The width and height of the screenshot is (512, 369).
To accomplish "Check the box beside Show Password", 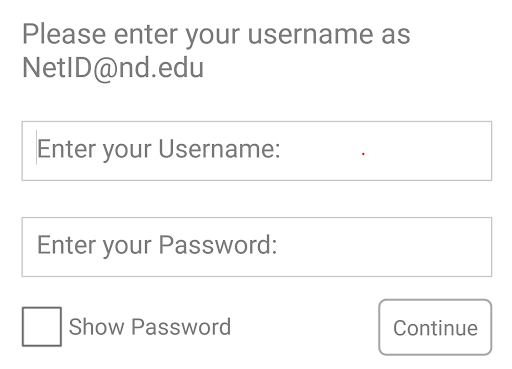I will click(x=42, y=327).
